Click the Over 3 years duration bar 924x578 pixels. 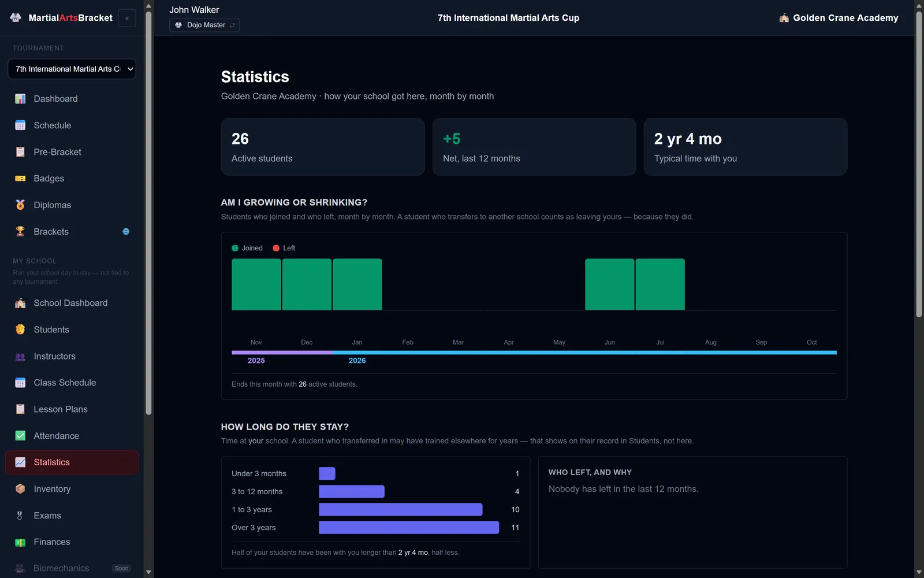[x=409, y=528]
